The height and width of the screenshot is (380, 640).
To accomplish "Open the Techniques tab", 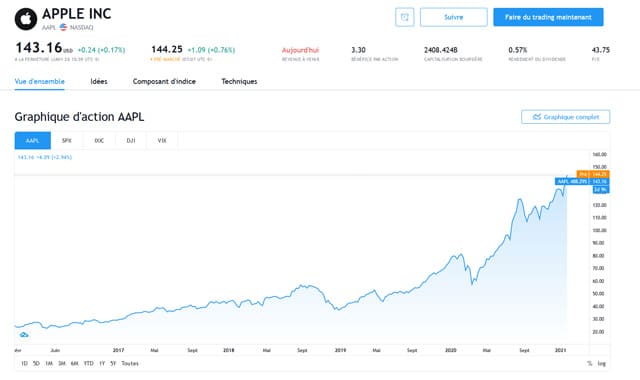I will click(239, 81).
